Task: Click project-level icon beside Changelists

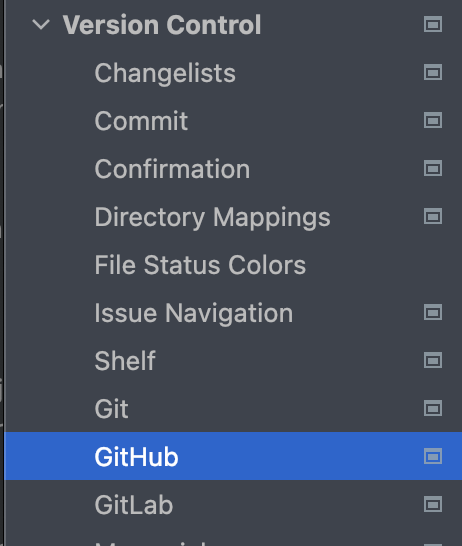Action: [x=433, y=72]
